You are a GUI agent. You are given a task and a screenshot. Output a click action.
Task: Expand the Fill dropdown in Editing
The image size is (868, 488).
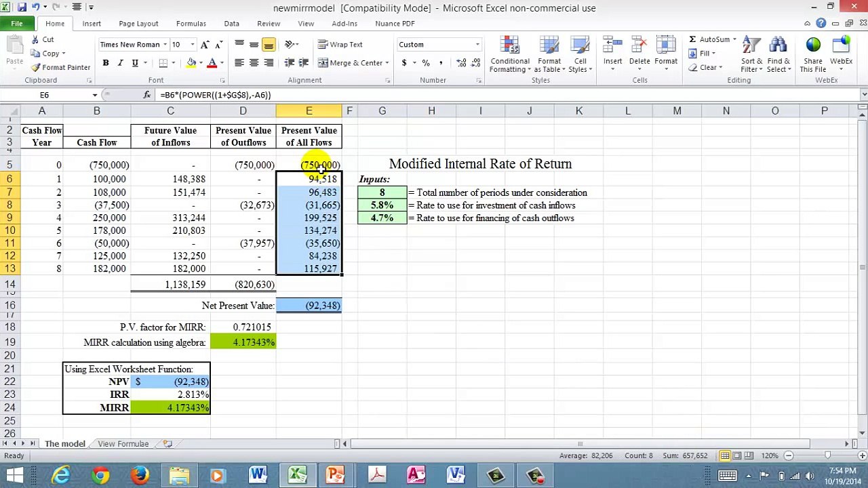[714, 54]
